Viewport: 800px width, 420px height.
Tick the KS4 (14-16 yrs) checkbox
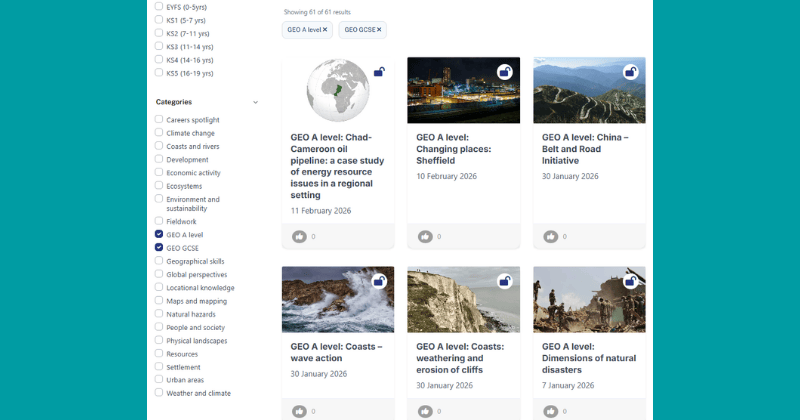pyautogui.click(x=159, y=59)
